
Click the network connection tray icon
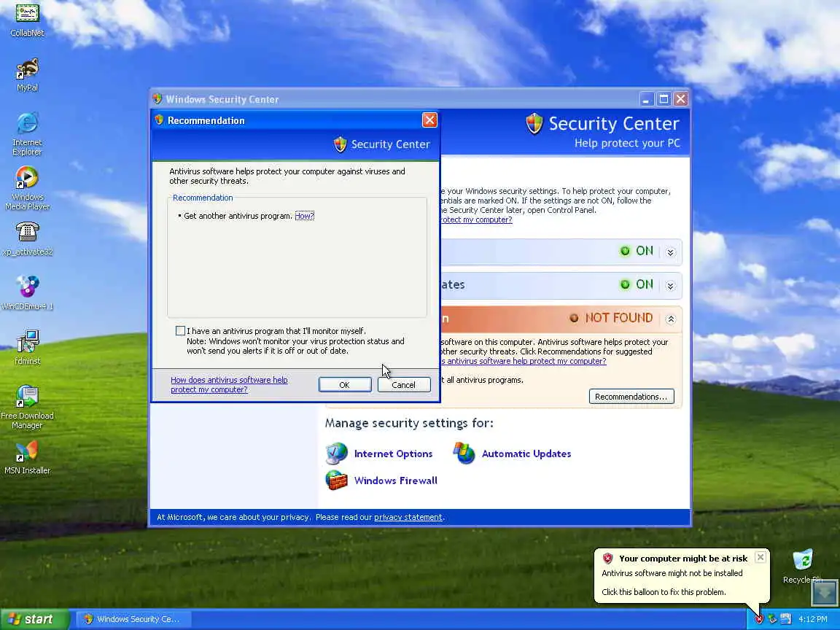(x=772, y=619)
